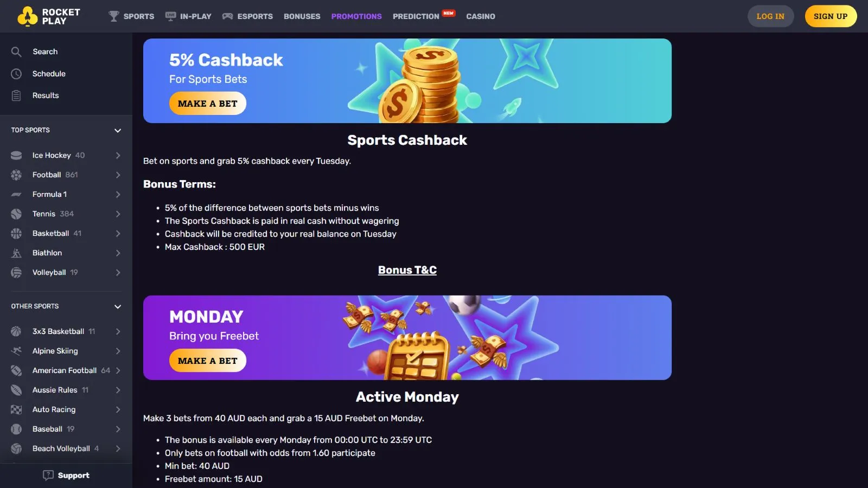
Task: Expand the American Football chevron
Action: 118,371
